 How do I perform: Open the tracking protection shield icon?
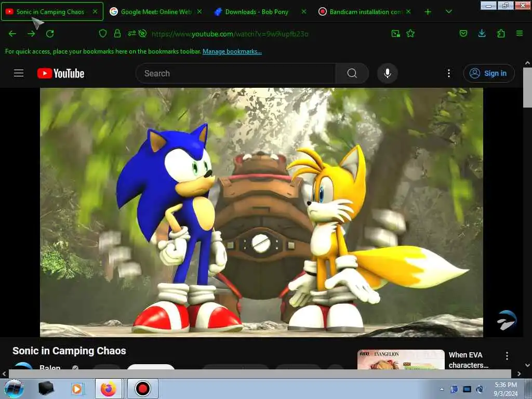(x=103, y=33)
